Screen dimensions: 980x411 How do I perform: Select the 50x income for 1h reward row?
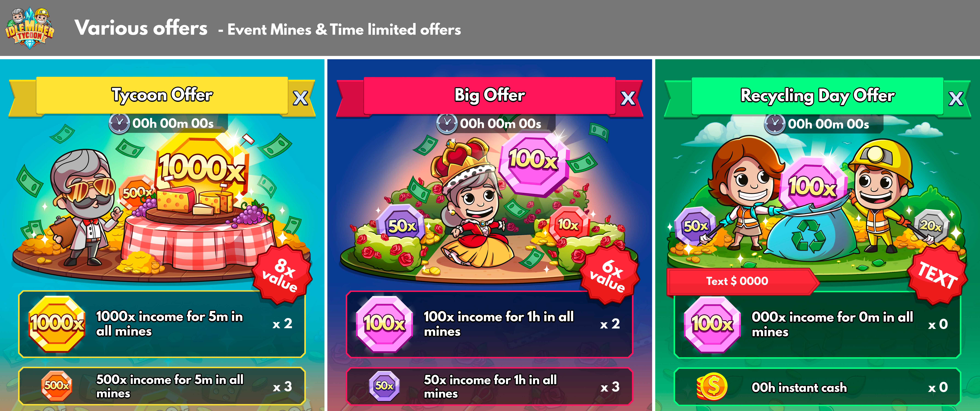(490, 386)
